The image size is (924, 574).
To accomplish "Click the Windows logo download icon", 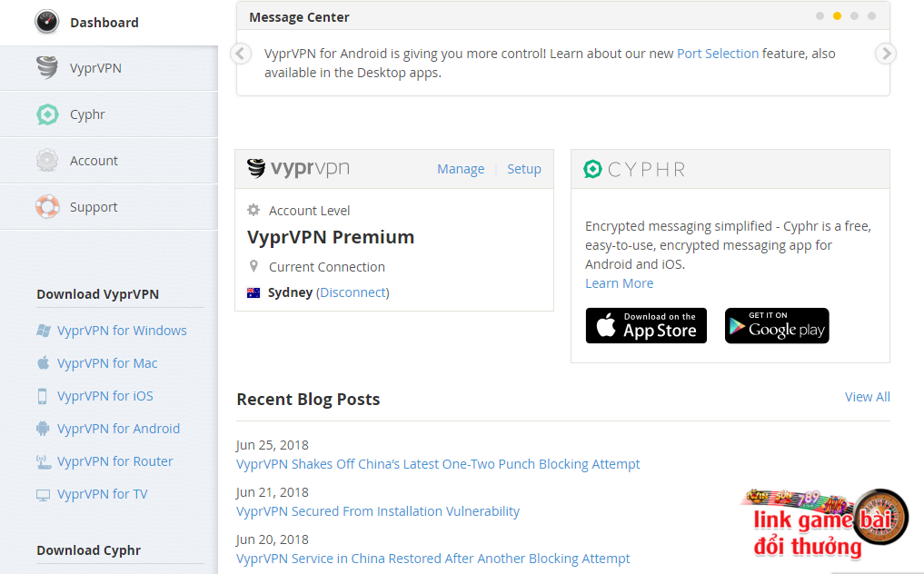I will coord(43,331).
